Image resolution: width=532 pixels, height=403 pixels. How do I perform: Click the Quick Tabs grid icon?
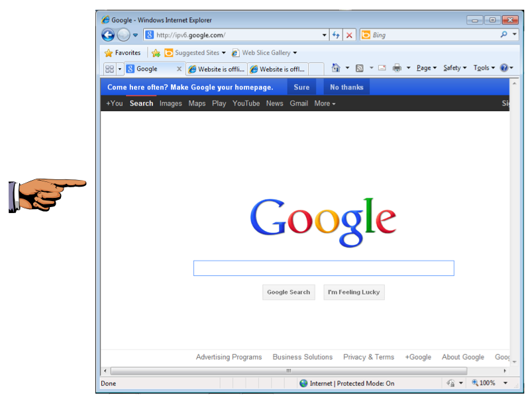(109, 69)
